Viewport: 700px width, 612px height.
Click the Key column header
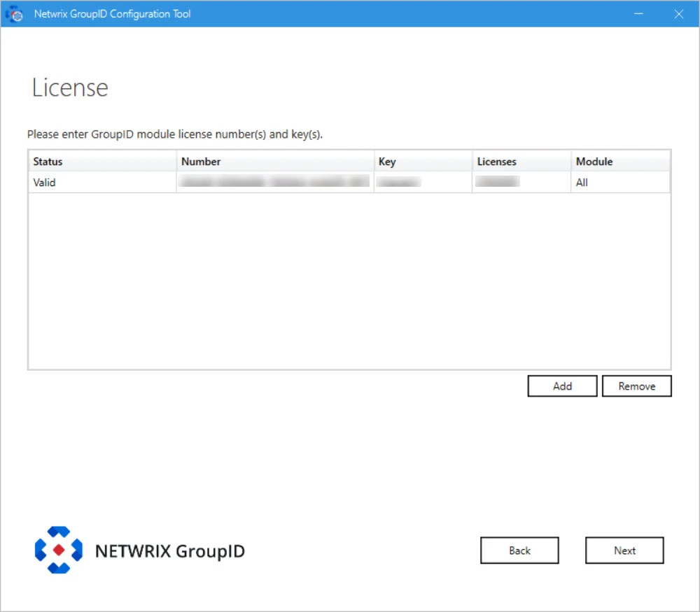point(423,161)
